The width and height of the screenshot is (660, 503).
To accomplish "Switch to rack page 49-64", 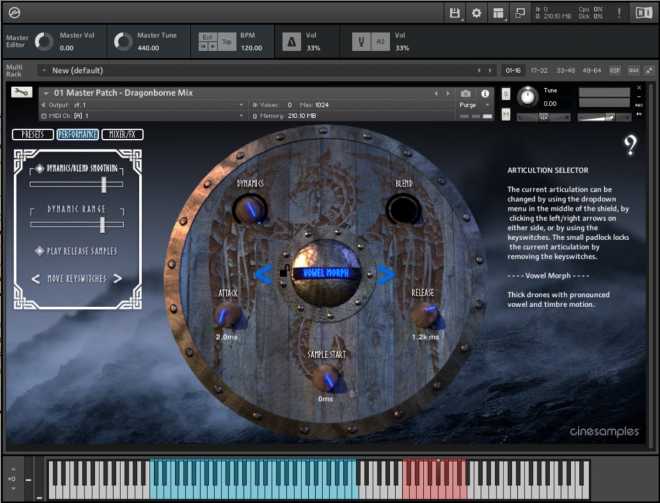I will [591, 70].
